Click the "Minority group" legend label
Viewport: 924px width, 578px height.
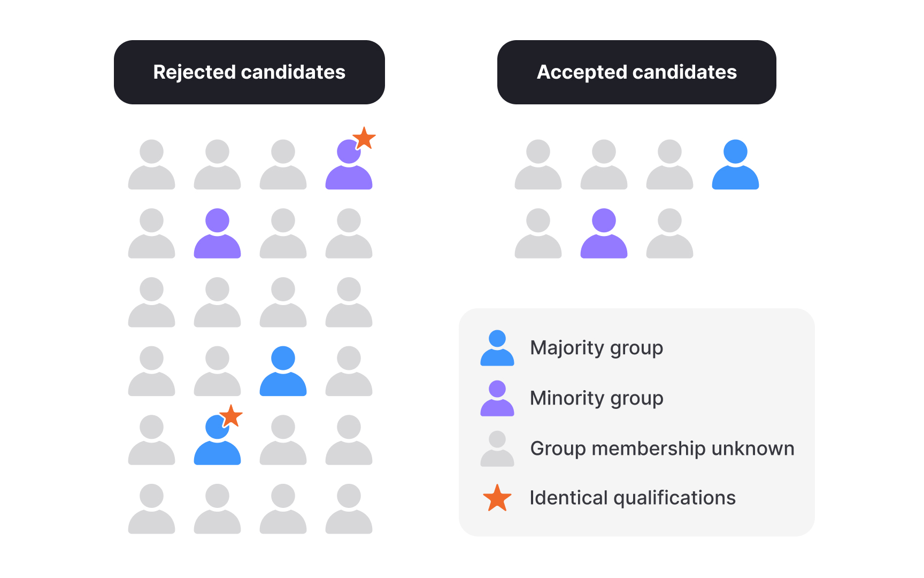(596, 398)
